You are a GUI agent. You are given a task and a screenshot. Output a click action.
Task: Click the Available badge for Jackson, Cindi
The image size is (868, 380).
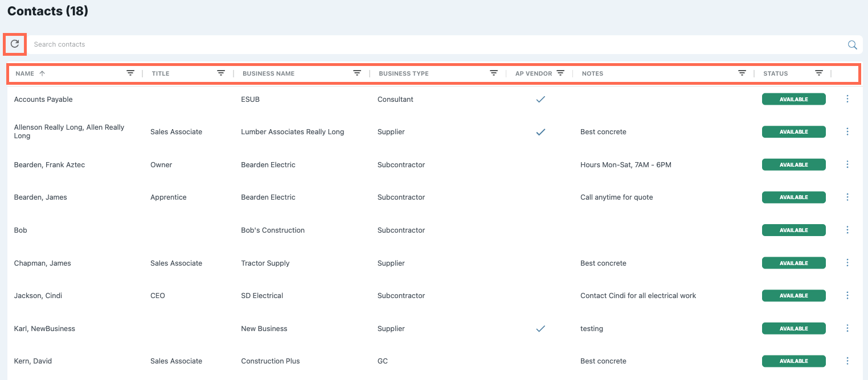click(794, 295)
